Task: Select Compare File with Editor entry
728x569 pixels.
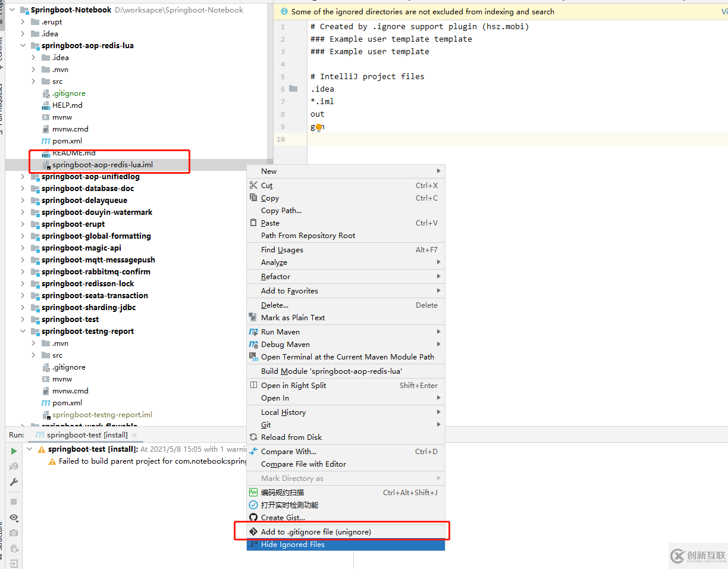Action: point(346,464)
